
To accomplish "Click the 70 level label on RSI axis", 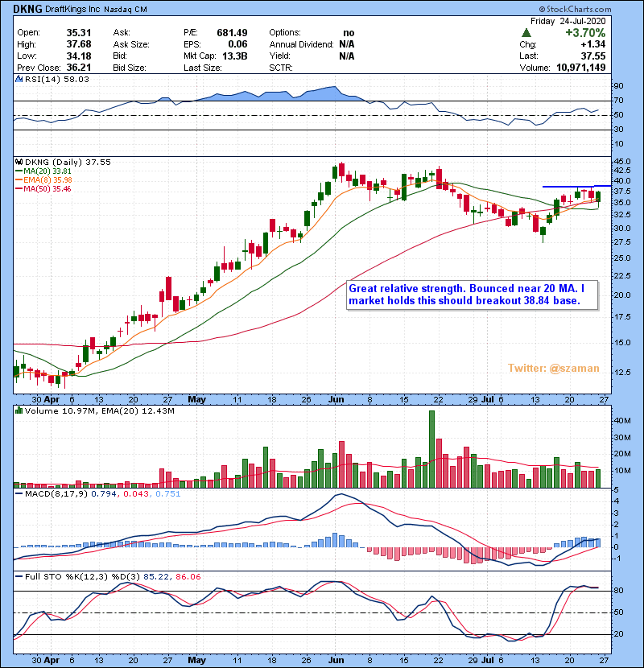I will (x=618, y=101).
